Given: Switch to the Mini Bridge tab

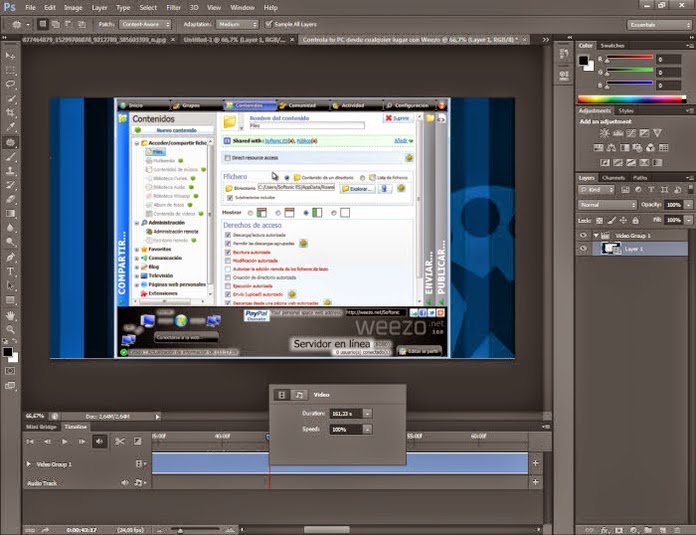Looking at the screenshot, I should (x=41, y=427).
